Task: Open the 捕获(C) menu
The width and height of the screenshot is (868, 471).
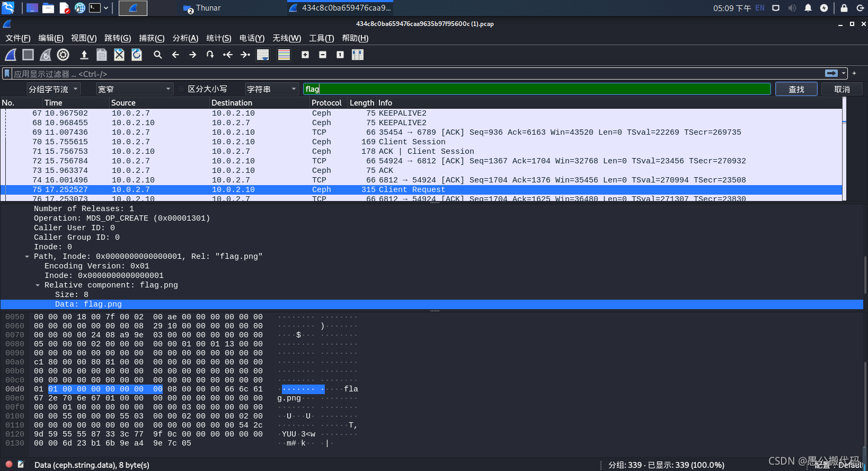Action: [152, 38]
